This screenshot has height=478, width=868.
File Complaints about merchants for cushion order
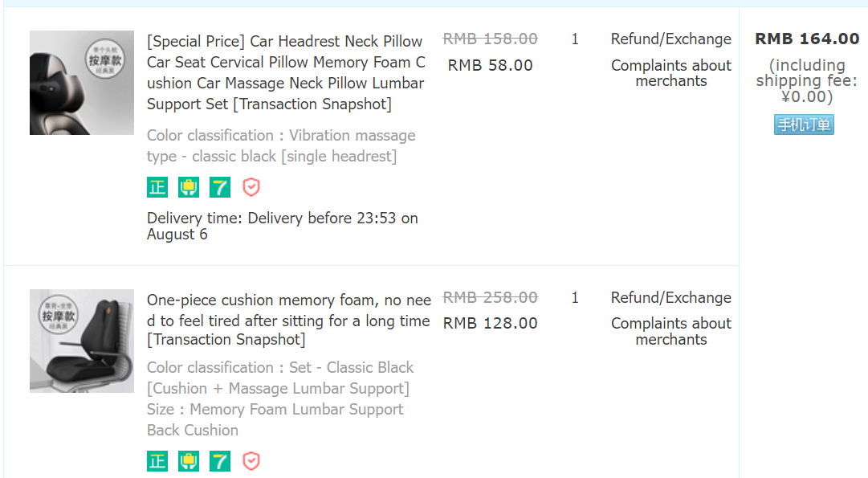click(671, 331)
